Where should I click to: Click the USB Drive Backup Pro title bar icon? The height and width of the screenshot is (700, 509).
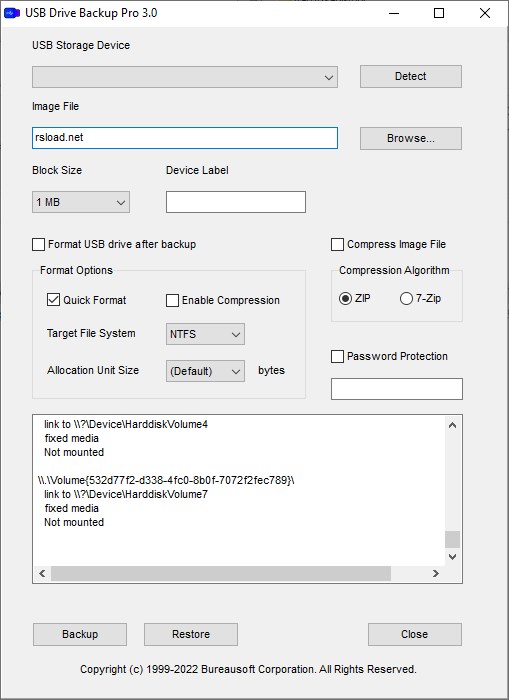pos(12,13)
